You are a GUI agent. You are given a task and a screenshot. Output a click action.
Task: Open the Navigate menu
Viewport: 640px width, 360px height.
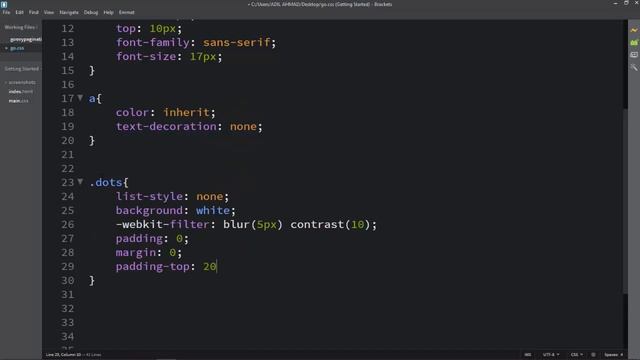(x=69, y=12)
